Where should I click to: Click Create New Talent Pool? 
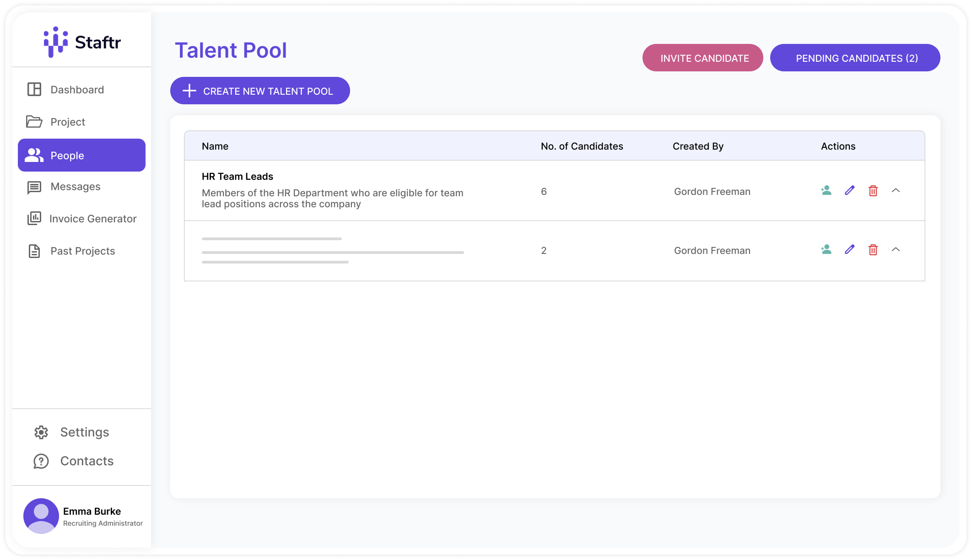260,91
